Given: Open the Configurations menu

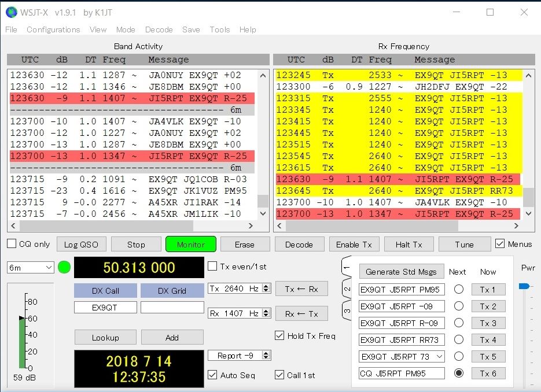Looking at the screenshot, I should (53, 29).
